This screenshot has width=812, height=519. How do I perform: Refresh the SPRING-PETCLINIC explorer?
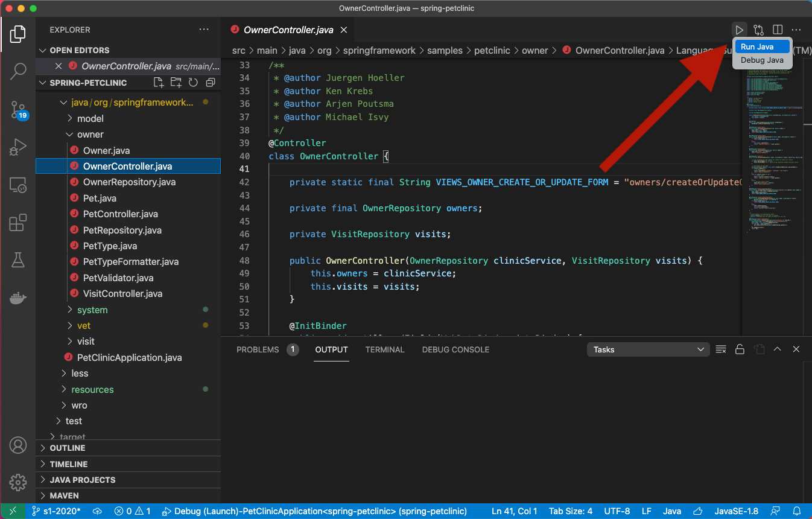click(x=193, y=83)
